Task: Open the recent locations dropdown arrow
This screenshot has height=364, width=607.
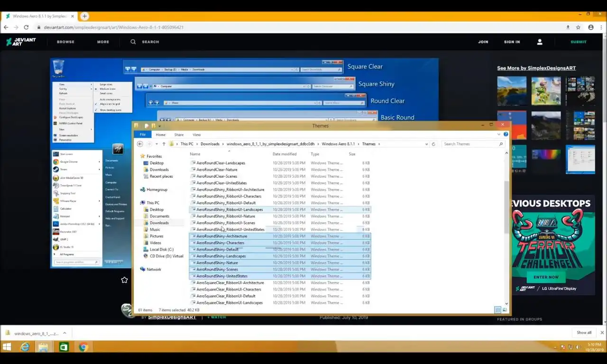Action: (x=157, y=144)
